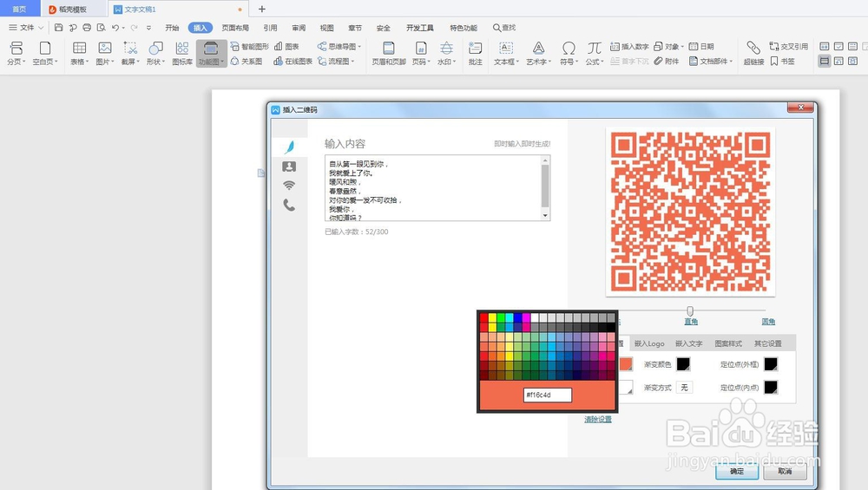Click the 确定 confirm button
868x490 pixels.
[x=737, y=471]
